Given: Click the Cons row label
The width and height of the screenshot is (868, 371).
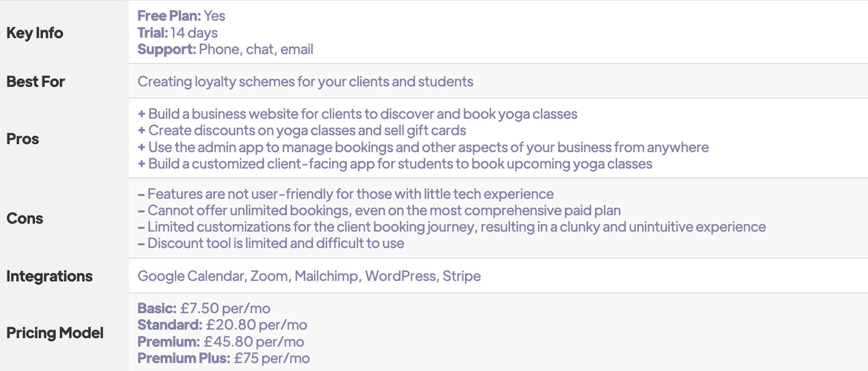Looking at the screenshot, I should [x=25, y=218].
